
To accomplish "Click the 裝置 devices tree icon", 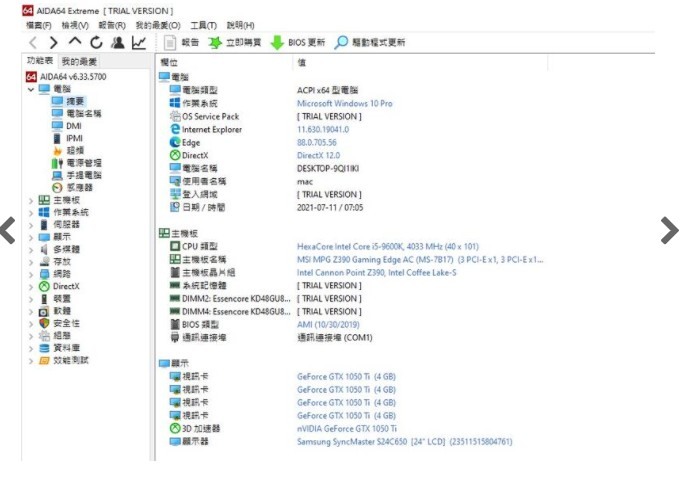I will click(x=44, y=299).
